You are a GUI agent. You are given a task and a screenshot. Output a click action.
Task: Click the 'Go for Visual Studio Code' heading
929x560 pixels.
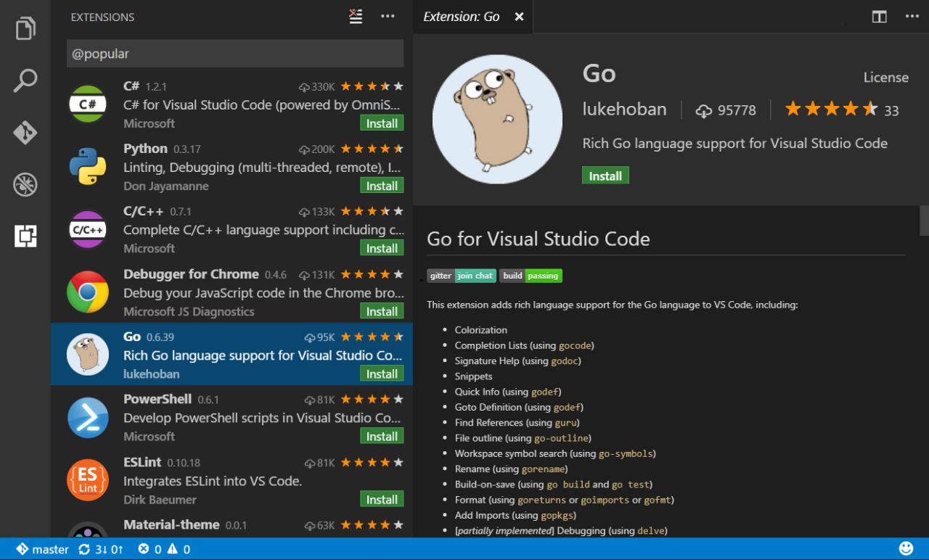tap(539, 239)
